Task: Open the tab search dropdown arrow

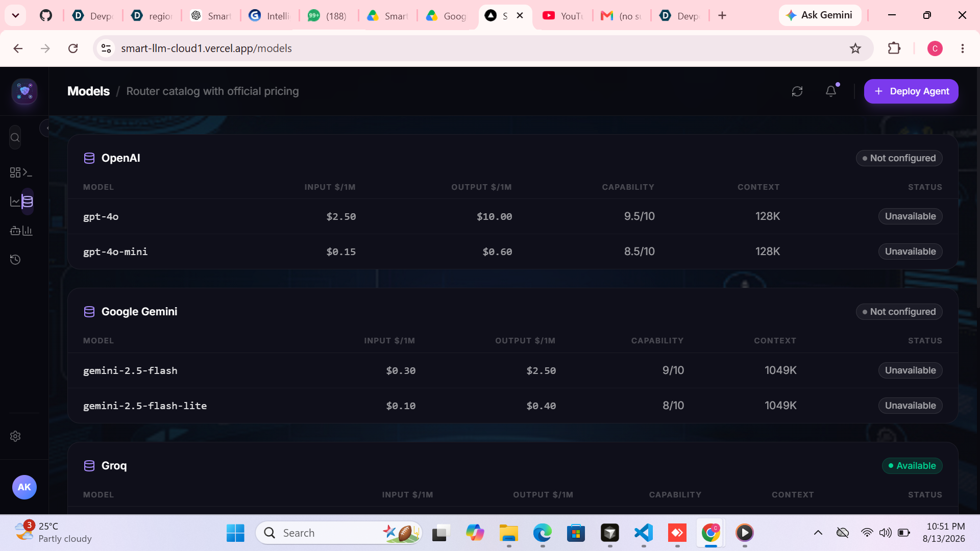Action: click(x=16, y=15)
